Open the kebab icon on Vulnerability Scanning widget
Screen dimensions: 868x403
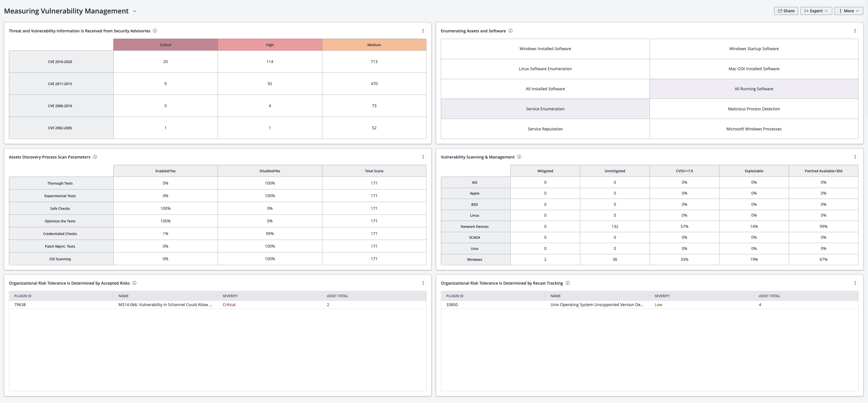pos(855,156)
